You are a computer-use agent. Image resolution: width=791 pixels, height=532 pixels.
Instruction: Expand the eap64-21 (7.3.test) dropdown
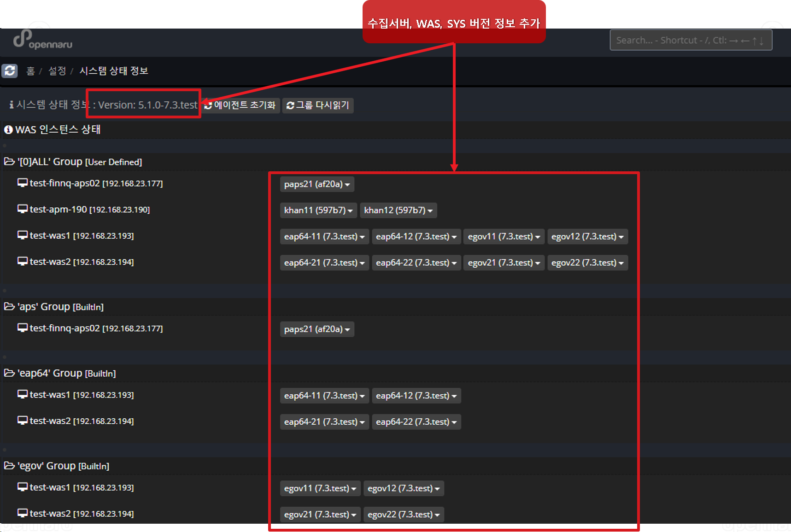click(x=324, y=263)
